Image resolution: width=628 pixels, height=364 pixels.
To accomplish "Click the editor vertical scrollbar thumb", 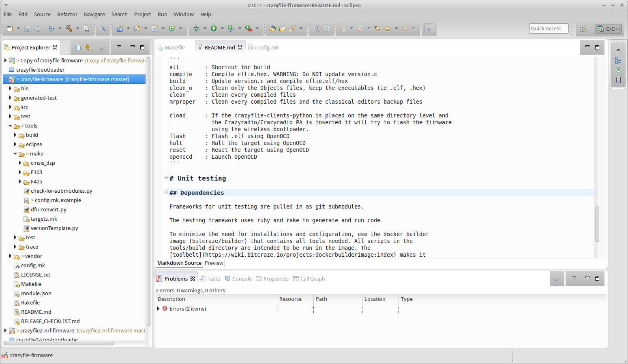I will click(x=597, y=224).
